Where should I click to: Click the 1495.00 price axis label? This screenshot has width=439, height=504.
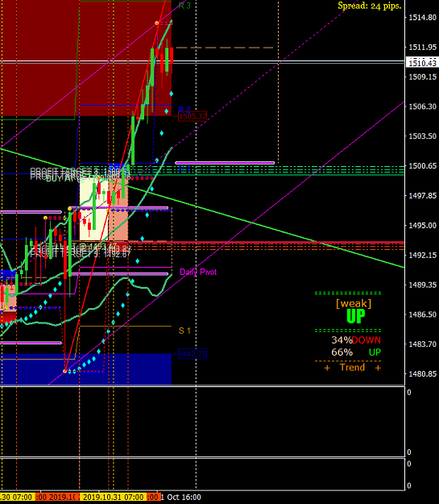(422, 225)
